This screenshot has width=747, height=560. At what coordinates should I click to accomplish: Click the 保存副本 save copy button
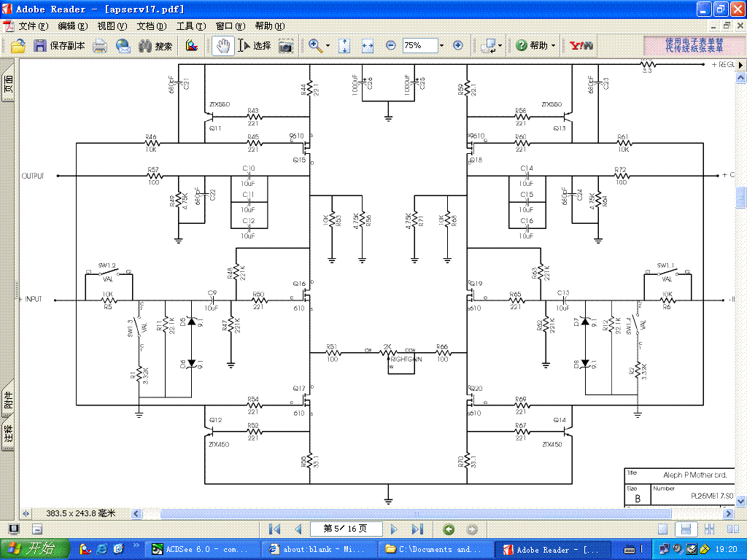59,46
